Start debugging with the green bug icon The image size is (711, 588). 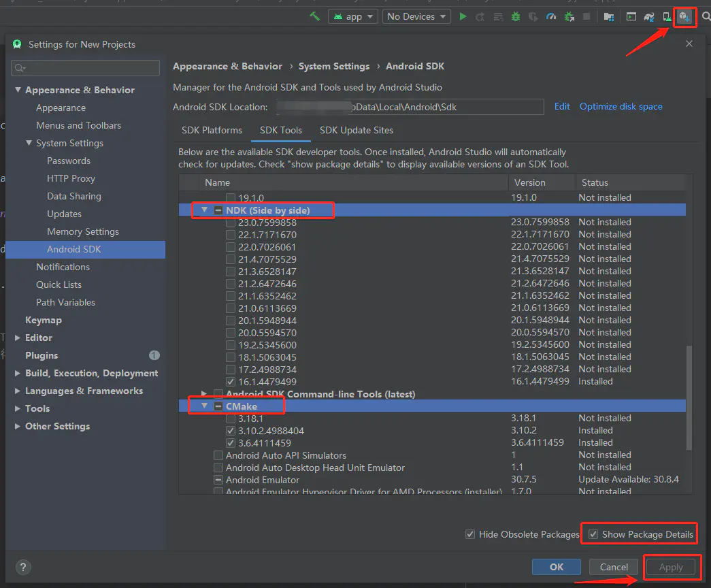click(x=516, y=17)
